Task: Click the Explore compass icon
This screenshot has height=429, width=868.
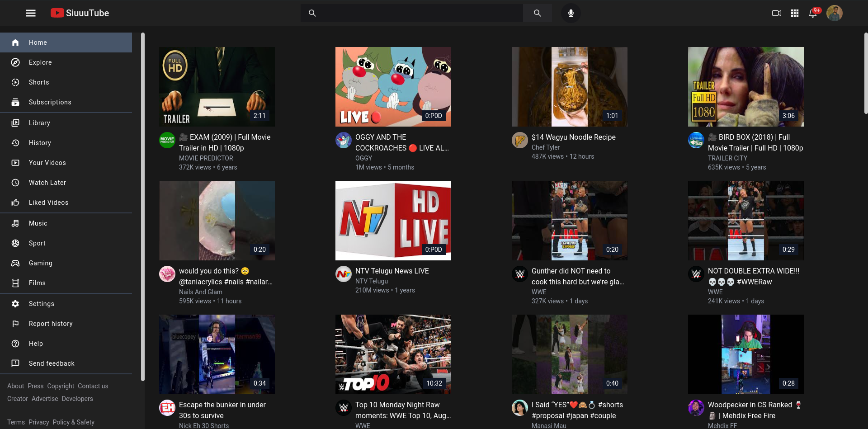Action: coord(15,62)
